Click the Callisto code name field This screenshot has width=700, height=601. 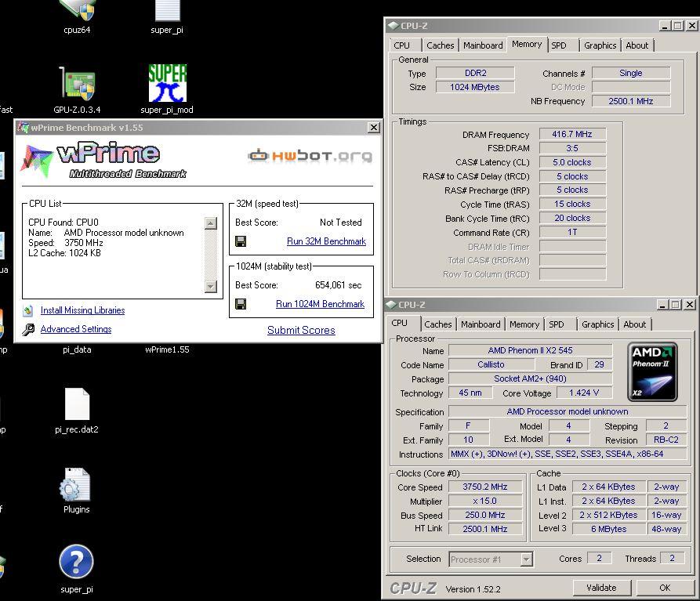491,364
